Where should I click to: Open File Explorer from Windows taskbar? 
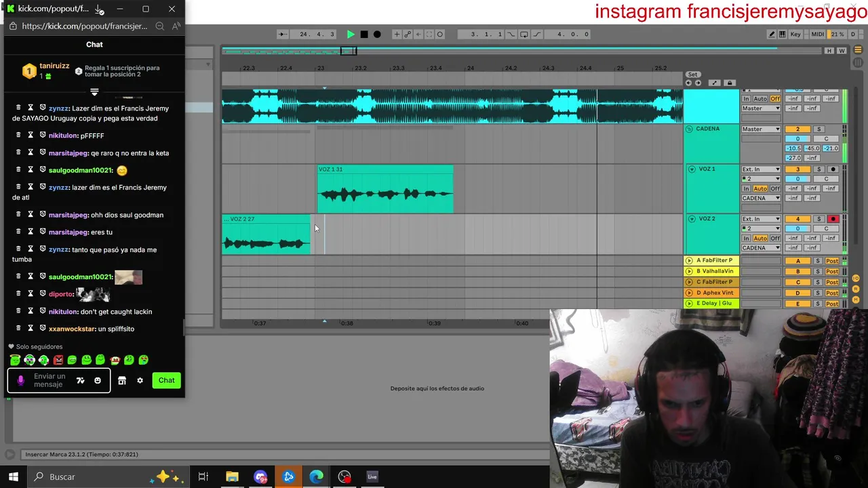point(232,476)
